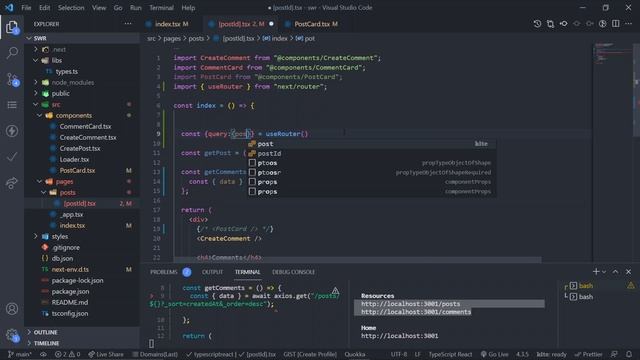Open the Manage gear icon
The width and height of the screenshot is (640, 360).
12,336
